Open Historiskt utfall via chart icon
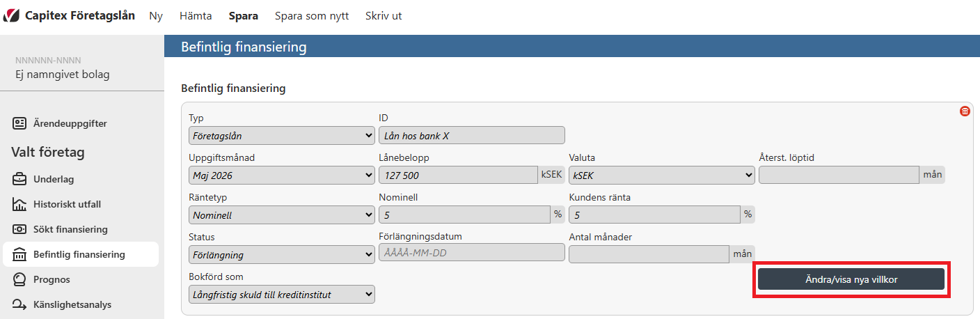The image size is (980, 319). [x=19, y=204]
